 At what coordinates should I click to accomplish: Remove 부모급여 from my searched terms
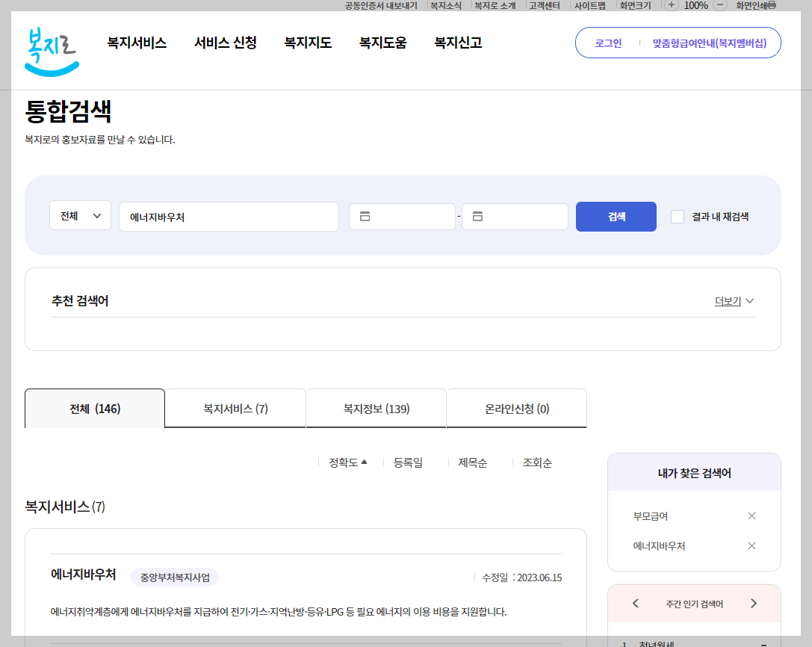751,516
